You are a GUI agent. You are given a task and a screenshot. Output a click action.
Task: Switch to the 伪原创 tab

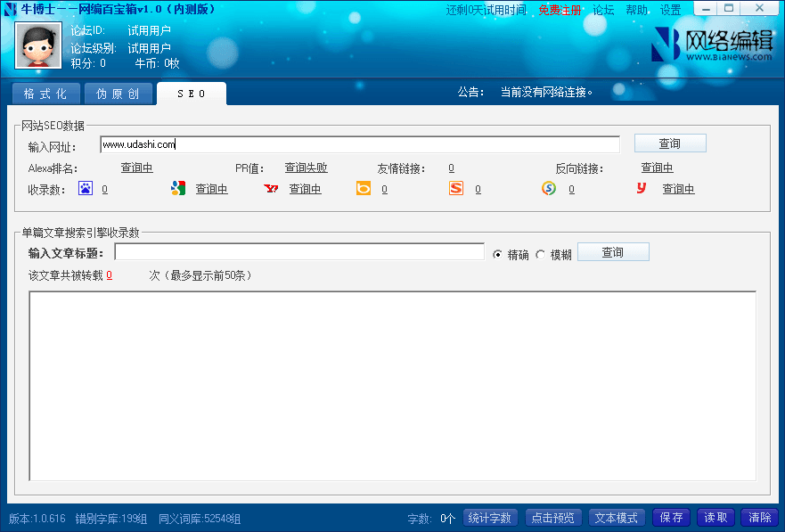point(118,94)
